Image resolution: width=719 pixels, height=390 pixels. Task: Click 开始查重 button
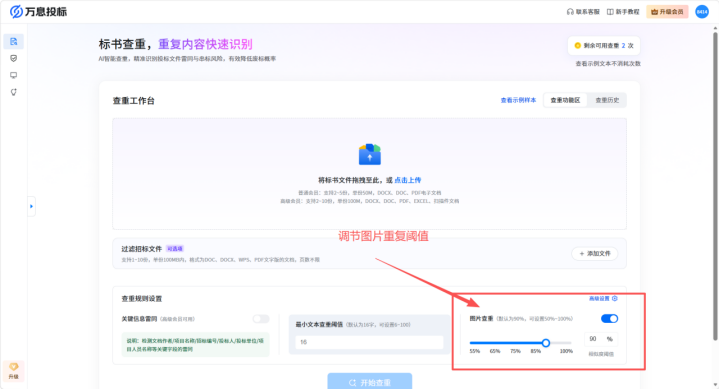pyautogui.click(x=370, y=382)
